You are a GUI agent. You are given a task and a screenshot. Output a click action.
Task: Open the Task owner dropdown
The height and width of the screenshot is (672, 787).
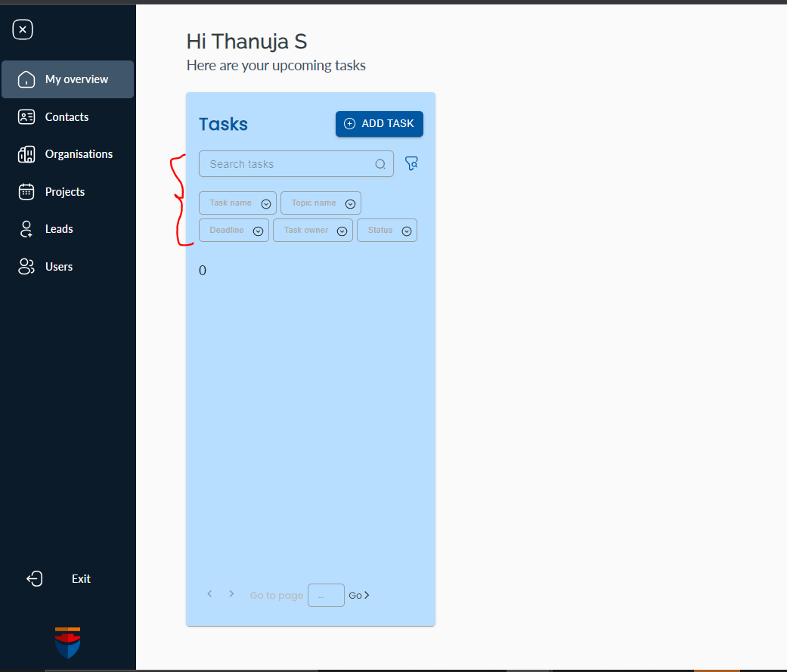tap(313, 231)
